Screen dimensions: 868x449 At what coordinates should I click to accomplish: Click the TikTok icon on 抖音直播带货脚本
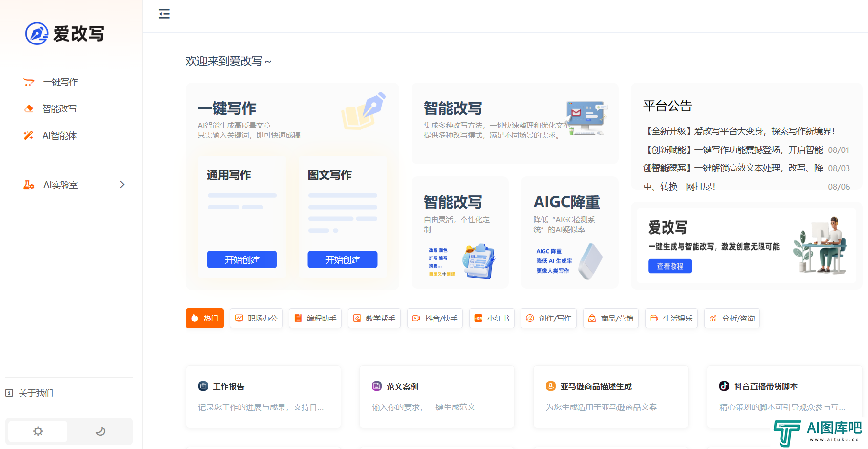(x=724, y=386)
